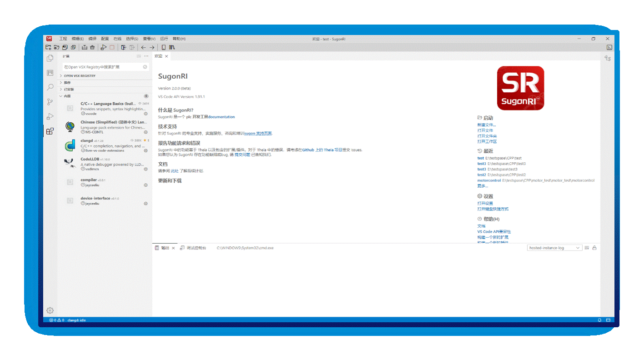Expand the 推荐 section

(x=105, y=83)
